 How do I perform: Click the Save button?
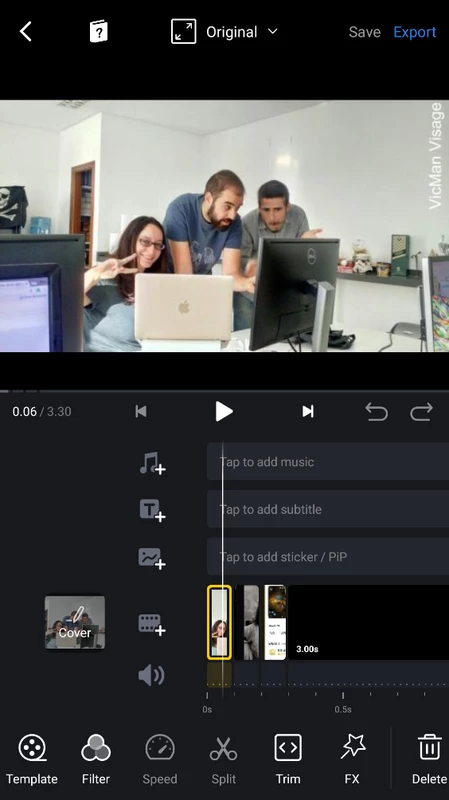pyautogui.click(x=364, y=32)
